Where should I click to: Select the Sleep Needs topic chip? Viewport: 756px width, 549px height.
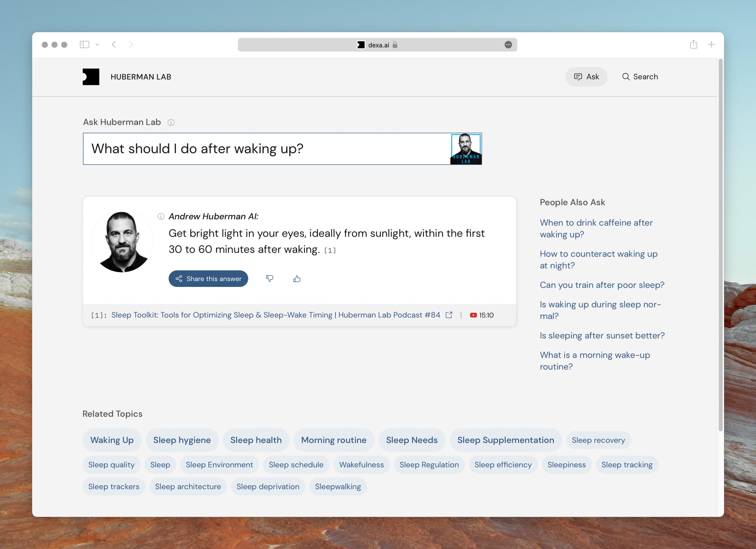(412, 440)
